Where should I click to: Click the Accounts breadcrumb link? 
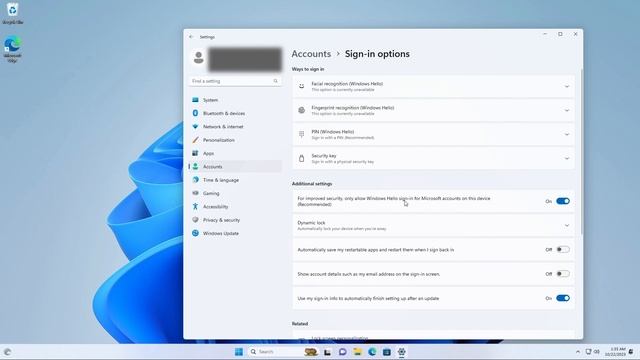click(311, 54)
